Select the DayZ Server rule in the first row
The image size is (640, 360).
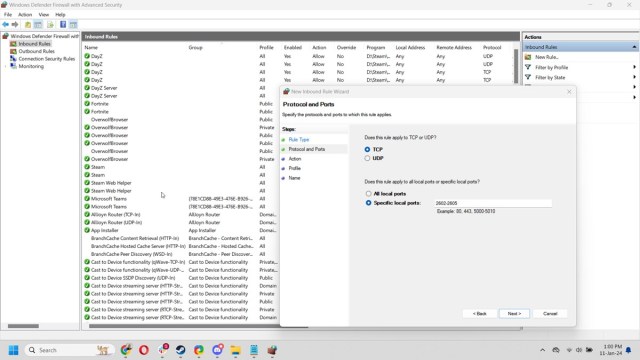click(104, 88)
